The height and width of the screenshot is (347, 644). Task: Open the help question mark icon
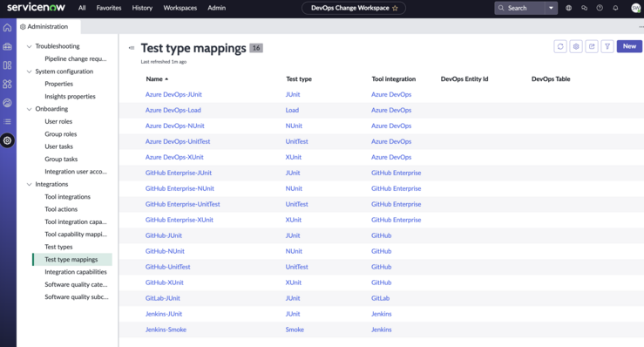(600, 8)
